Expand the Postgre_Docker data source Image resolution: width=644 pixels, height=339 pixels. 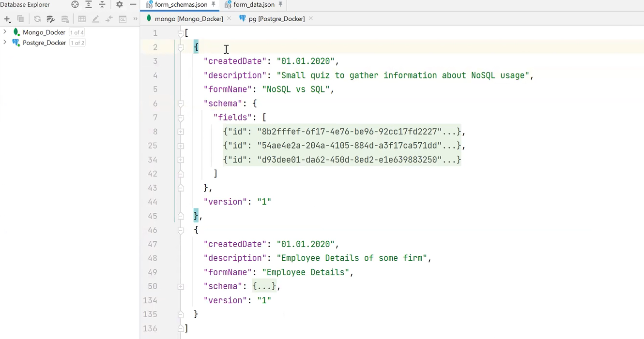pyautogui.click(x=5, y=43)
